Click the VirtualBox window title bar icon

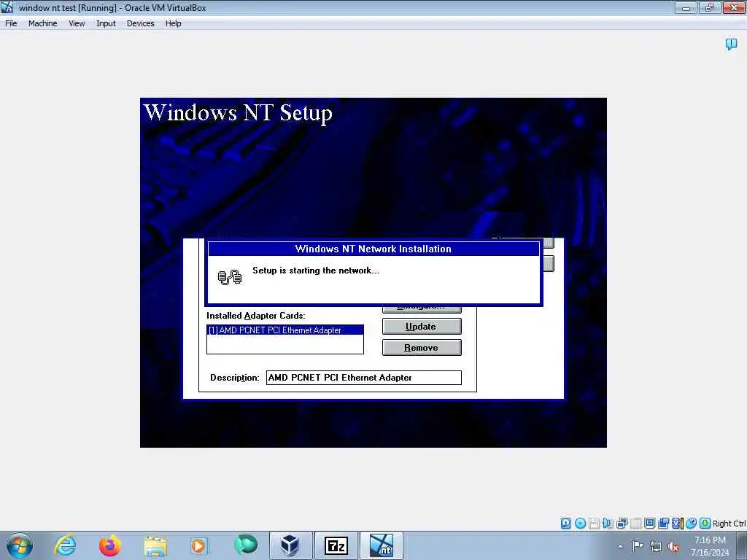click(x=7, y=7)
